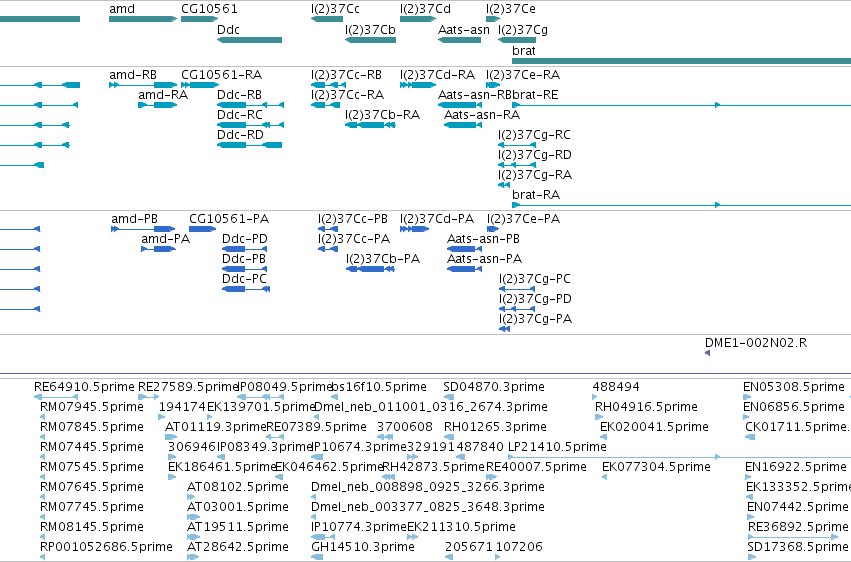
Task: Select the AT08102.5prime EST
Action: pyautogui.click(x=190, y=497)
